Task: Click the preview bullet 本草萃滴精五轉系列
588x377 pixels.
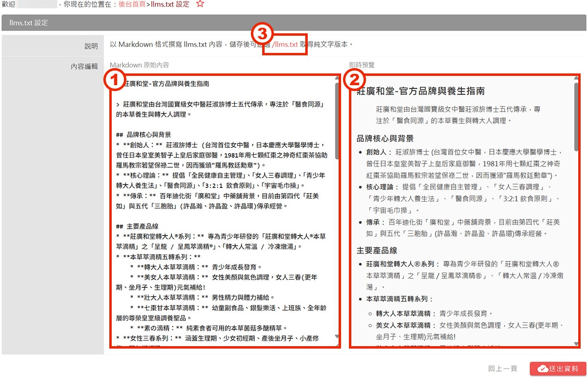Action: tap(399, 299)
